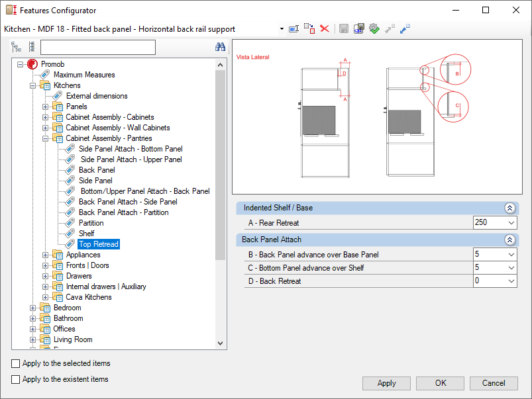The image size is (532, 399).
Task: Expand Cabinet Assembly - Wall Cabinets folder
Action: click(45, 128)
